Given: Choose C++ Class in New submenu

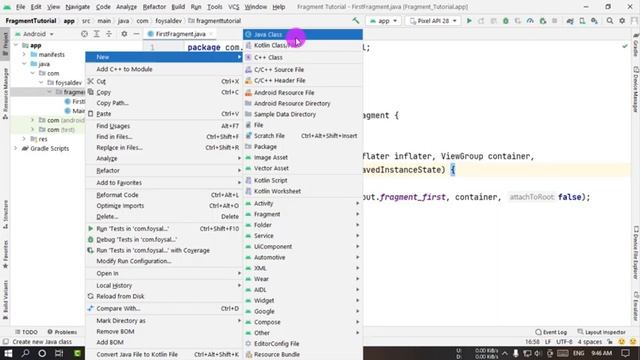Looking at the screenshot, I should pyautogui.click(x=302, y=58).
